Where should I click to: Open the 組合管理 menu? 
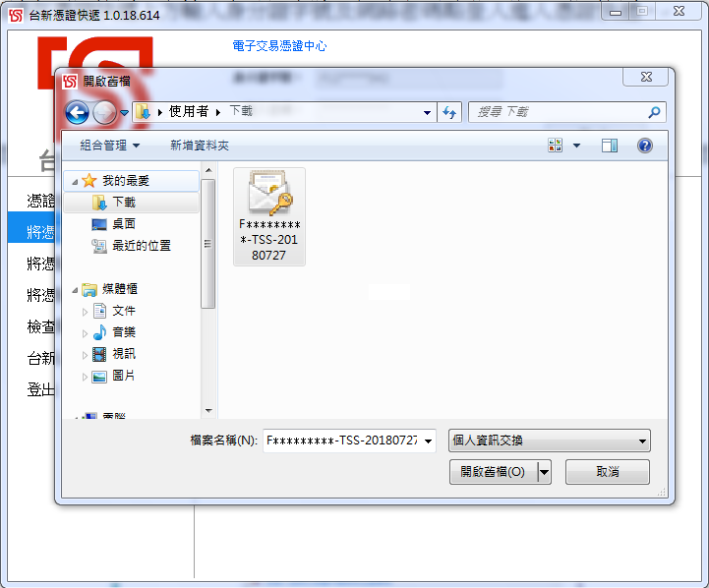pos(109,146)
